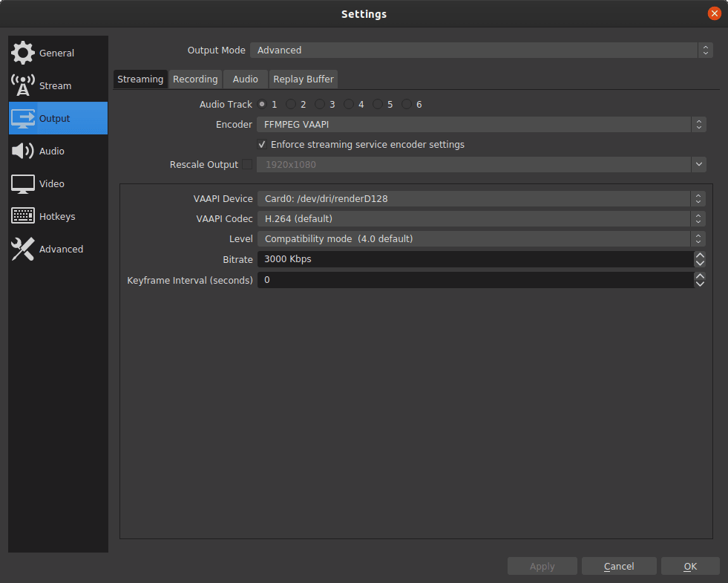728x583 pixels.
Task: Enable the Rescale Output checkbox
Action: [x=247, y=164]
